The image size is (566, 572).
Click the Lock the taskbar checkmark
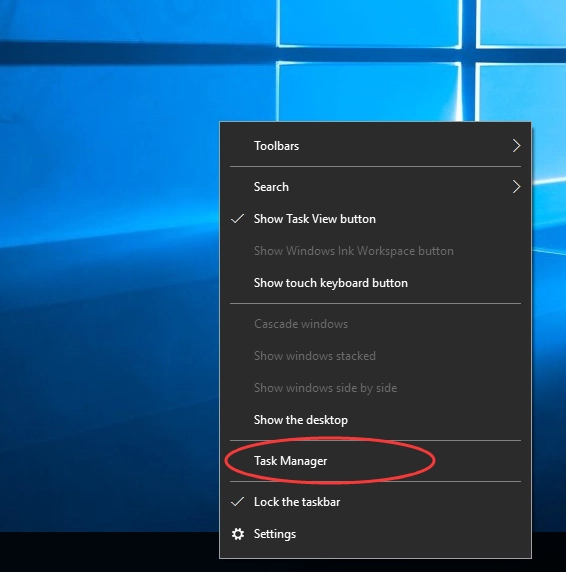tap(237, 502)
